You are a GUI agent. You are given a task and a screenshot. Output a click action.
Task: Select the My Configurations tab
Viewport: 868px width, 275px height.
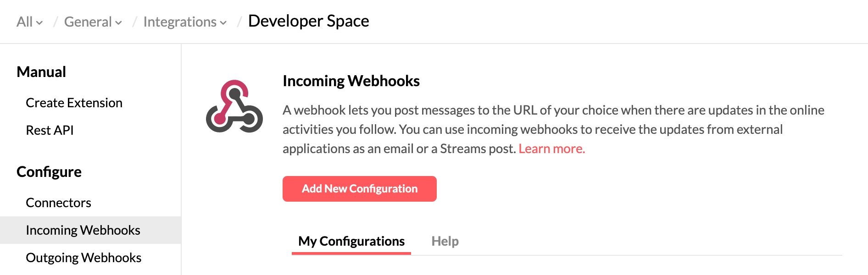351,241
